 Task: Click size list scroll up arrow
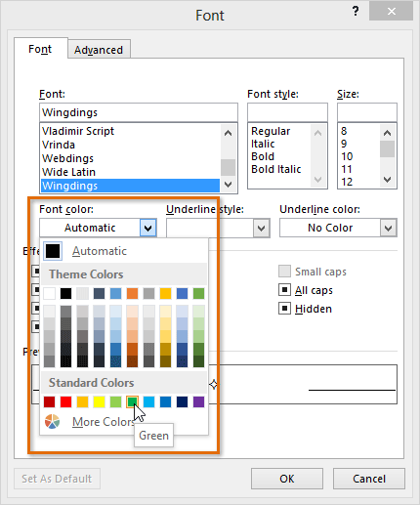tap(387, 133)
